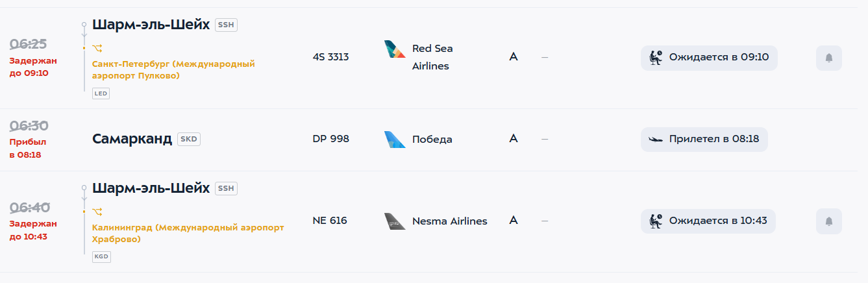
Task: Click the "Ожидается в 10:43" status badge
Action: point(708,221)
